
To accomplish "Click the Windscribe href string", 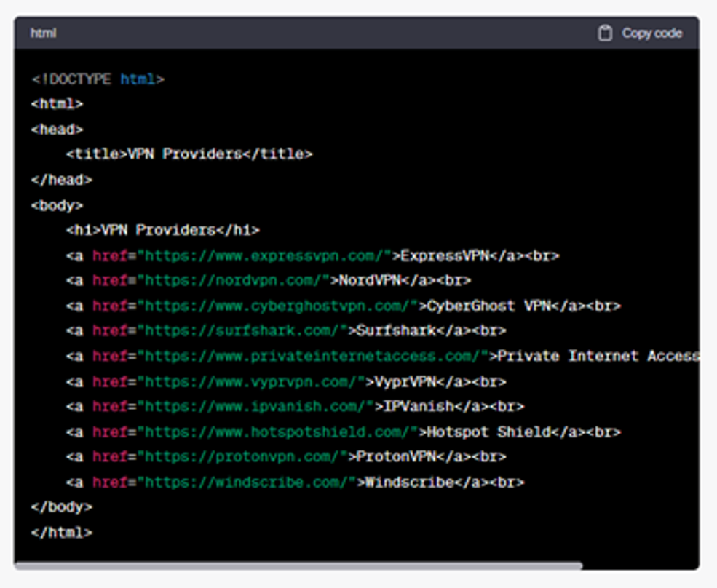I will 215,482.
